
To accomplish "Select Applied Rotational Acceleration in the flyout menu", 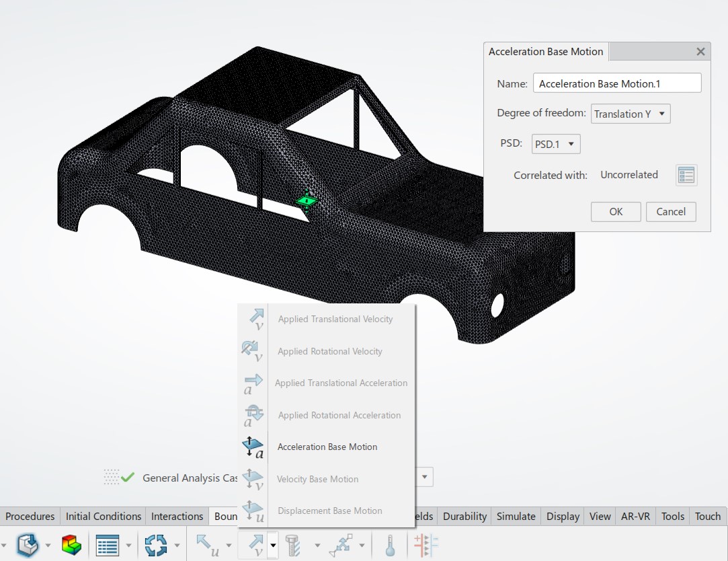I will point(339,415).
